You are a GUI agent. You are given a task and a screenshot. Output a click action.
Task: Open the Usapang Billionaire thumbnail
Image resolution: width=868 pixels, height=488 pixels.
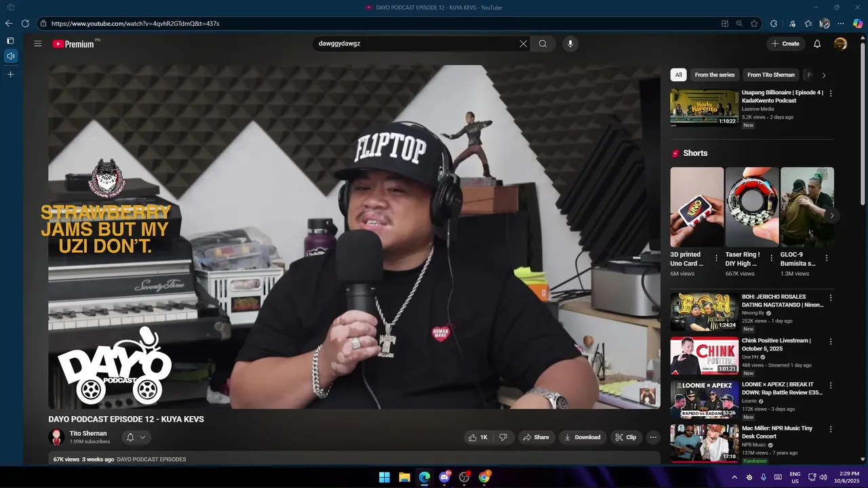tap(704, 107)
